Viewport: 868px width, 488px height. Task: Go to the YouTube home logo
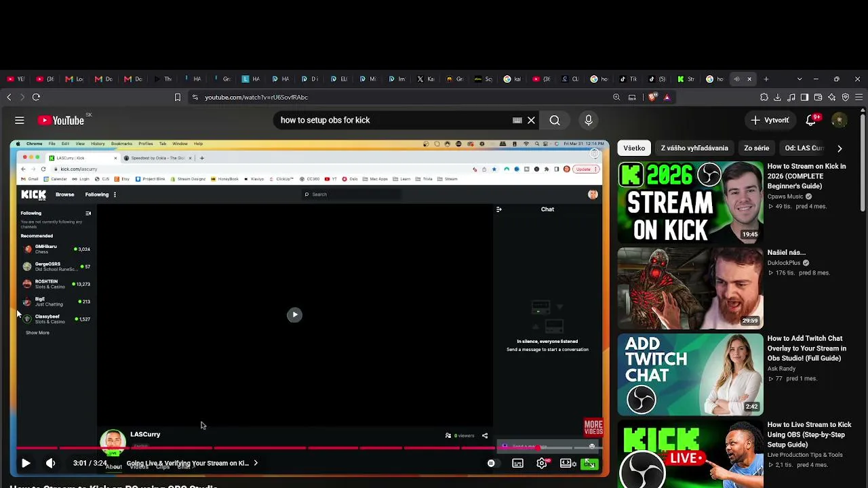[x=61, y=121]
